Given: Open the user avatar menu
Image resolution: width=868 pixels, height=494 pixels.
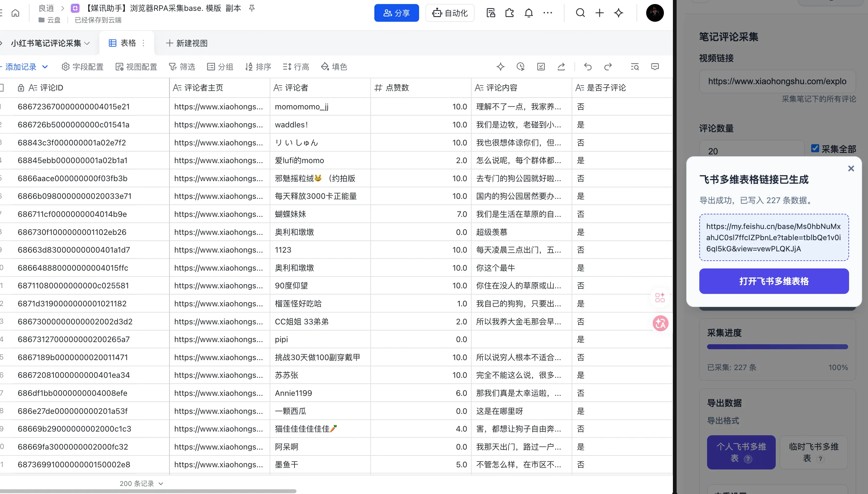Looking at the screenshot, I should click(x=655, y=13).
